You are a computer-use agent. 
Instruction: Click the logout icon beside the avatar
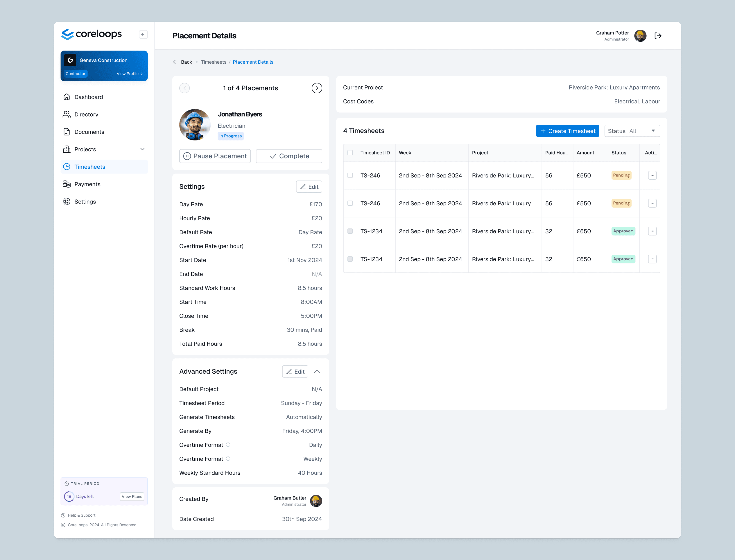pos(658,36)
